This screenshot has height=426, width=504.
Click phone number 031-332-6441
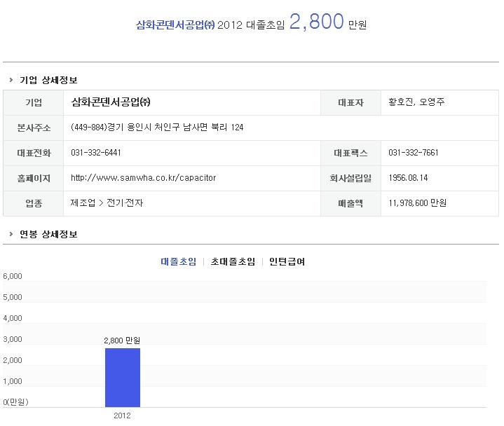pyautogui.click(x=96, y=153)
